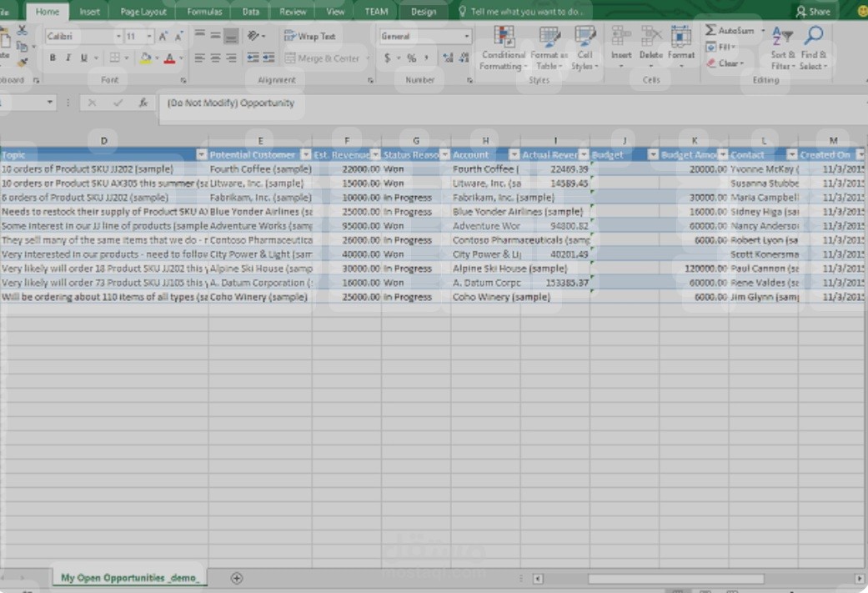Apply Accounting dollar format

[387, 58]
